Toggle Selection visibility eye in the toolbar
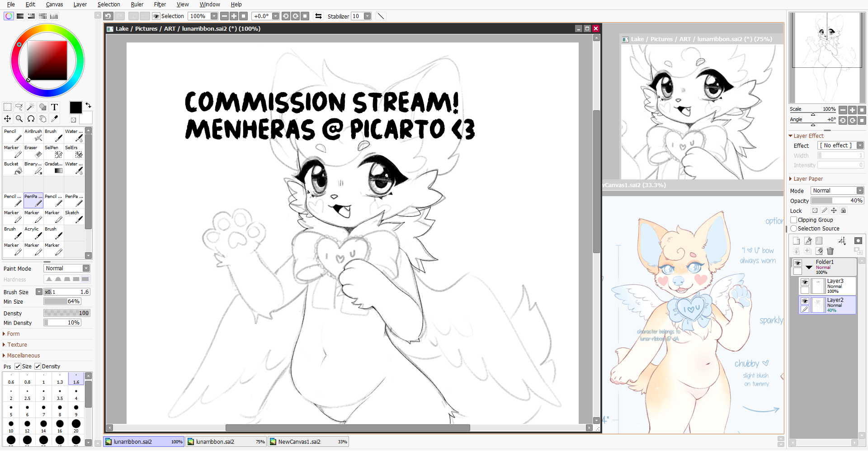The height and width of the screenshot is (451, 868). pyautogui.click(x=156, y=16)
